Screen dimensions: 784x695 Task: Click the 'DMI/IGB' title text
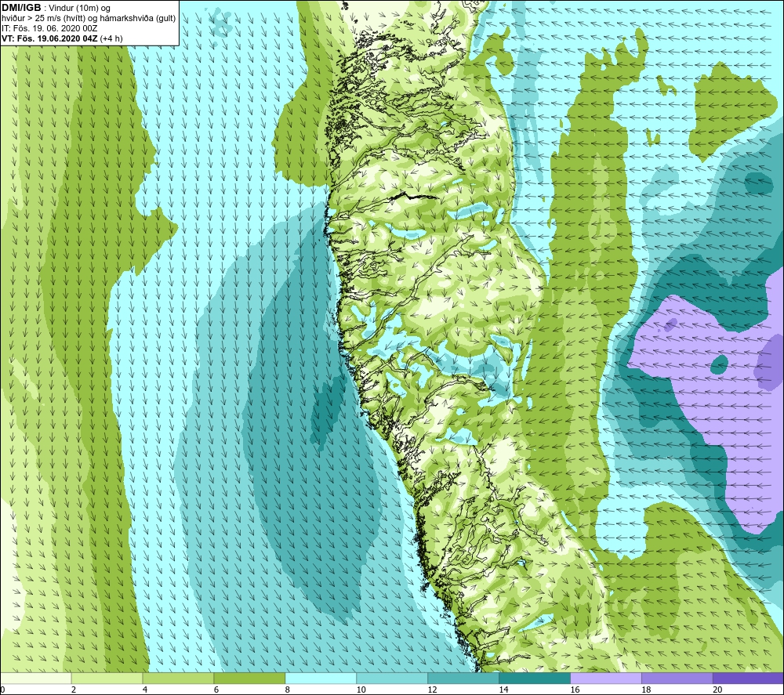21,8
